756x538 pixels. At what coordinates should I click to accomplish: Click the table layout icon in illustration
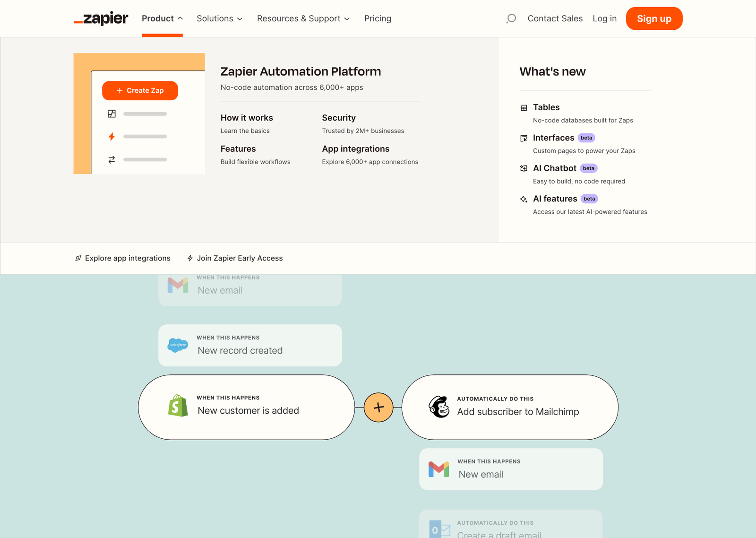tap(112, 113)
